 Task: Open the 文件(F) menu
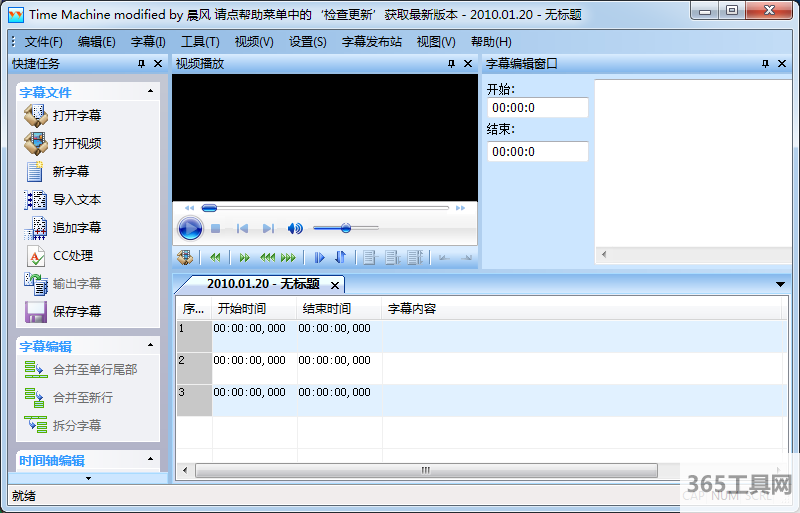click(44, 42)
